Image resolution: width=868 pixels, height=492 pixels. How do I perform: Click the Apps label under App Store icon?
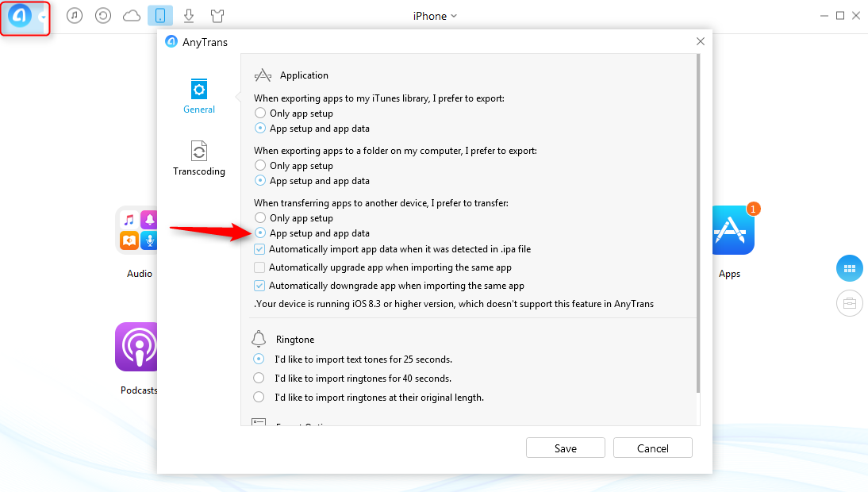pos(729,274)
